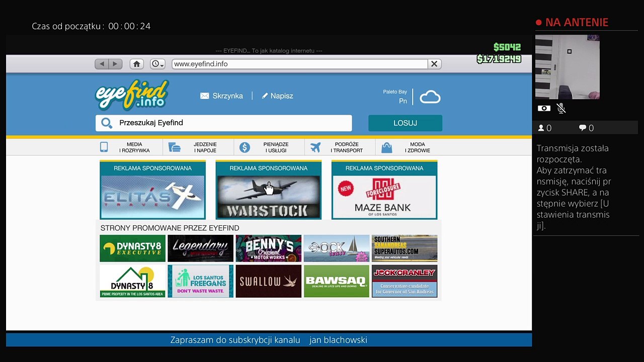644x362 pixels.
Task: Click the www.eyefind.info address bar
Action: tap(300, 64)
